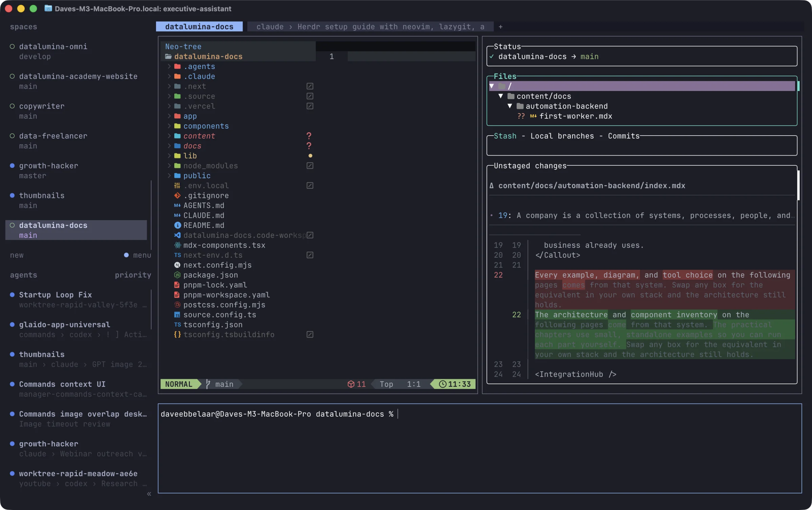Click the git branch icon beside main
This screenshot has width=812, height=510.
[208, 384]
